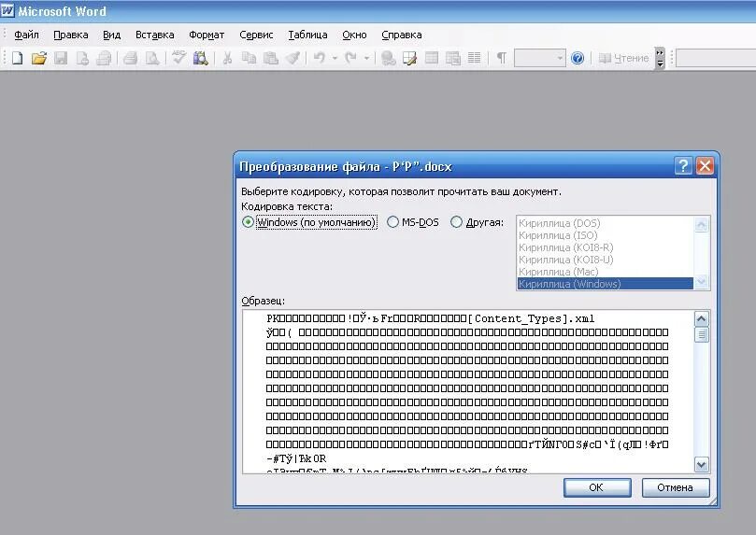Select Windows (по умолчанию) encoding
The width and height of the screenshot is (756, 535).
(x=309, y=222)
